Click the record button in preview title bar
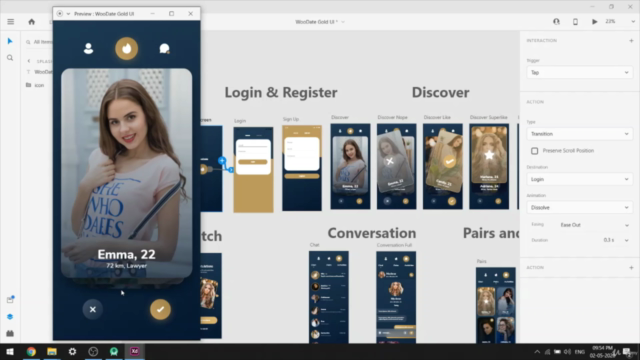640x360 pixels. (60, 13)
